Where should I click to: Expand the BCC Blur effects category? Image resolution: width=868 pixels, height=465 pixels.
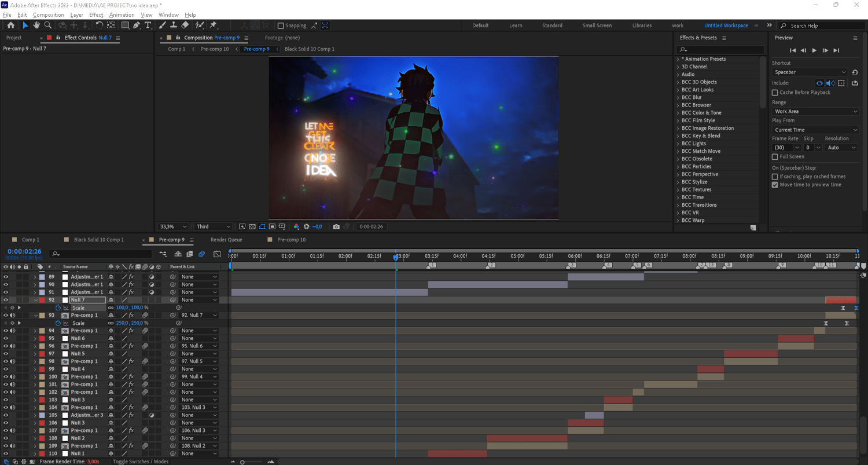pyautogui.click(x=678, y=97)
